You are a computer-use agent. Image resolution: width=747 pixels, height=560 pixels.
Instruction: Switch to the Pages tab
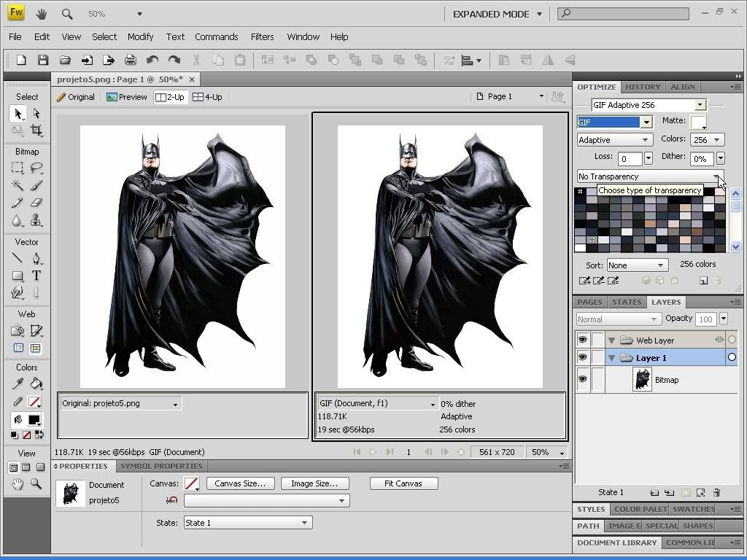[589, 303]
